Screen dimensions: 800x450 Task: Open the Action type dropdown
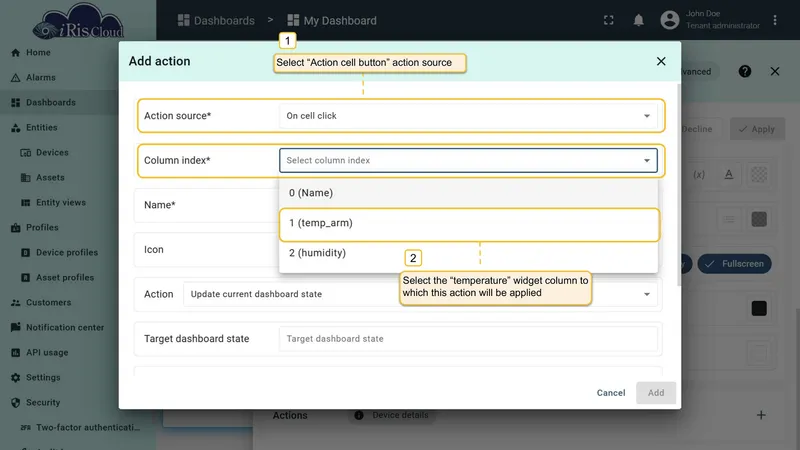point(420,294)
